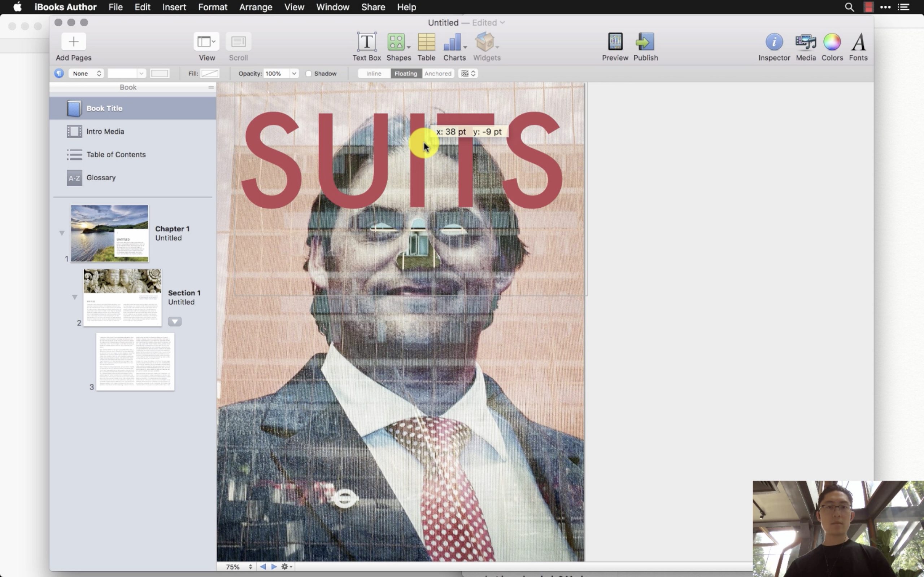Open the Insert menu
The height and width of the screenshot is (577, 924).
(174, 7)
